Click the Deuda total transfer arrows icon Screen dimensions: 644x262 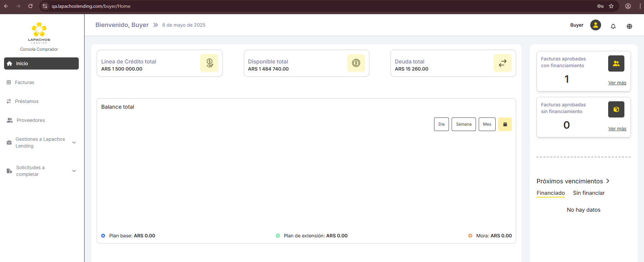pos(502,63)
